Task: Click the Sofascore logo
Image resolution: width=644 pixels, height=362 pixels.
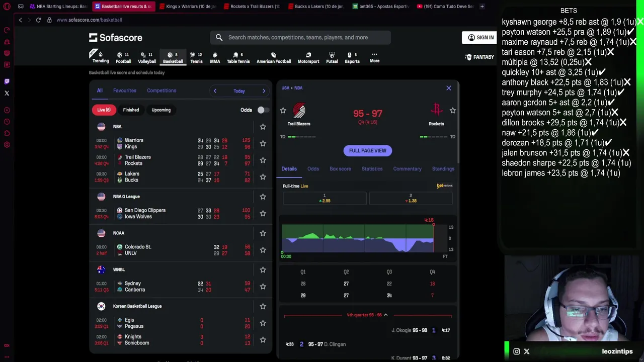Action: pyautogui.click(x=116, y=38)
